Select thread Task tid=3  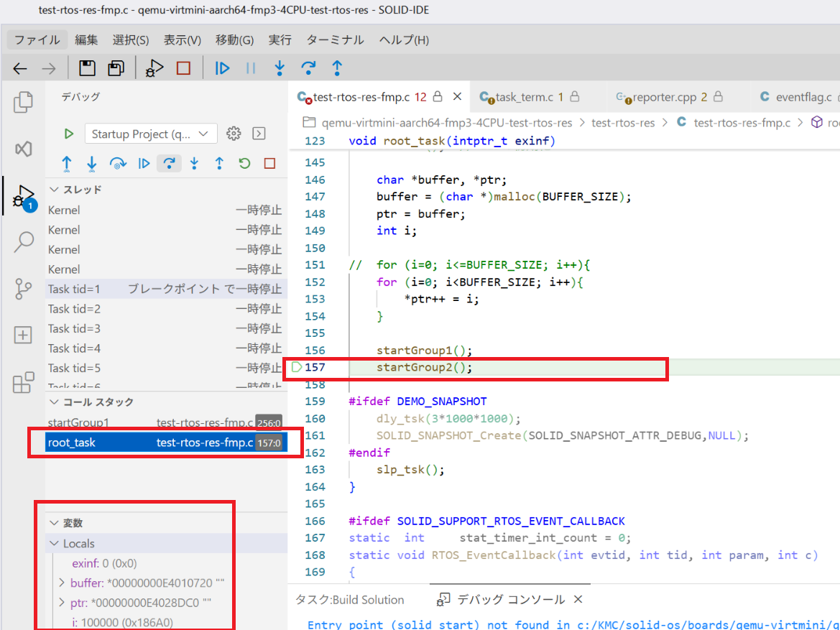74,328
